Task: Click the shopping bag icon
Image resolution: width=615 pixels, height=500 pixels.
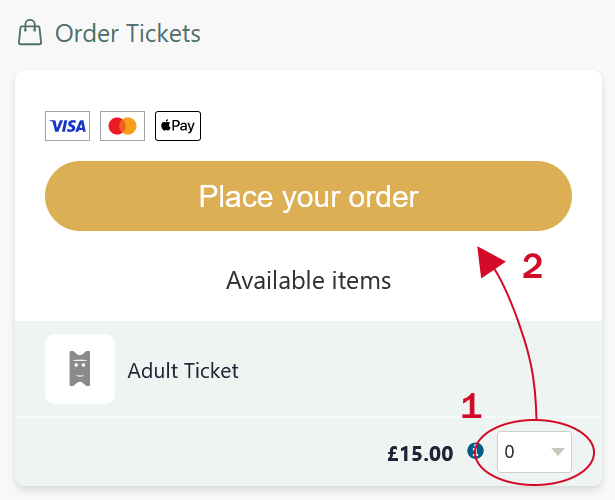Action: pyautogui.click(x=30, y=33)
